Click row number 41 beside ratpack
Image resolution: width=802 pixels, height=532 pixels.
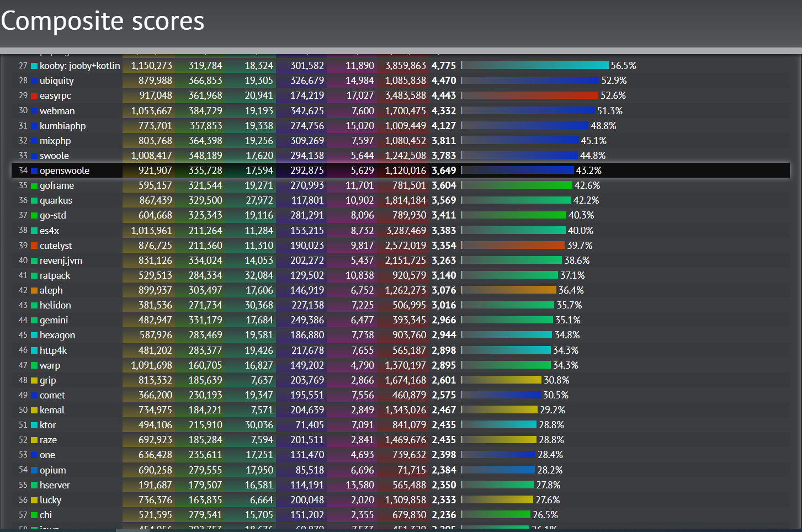23,275
